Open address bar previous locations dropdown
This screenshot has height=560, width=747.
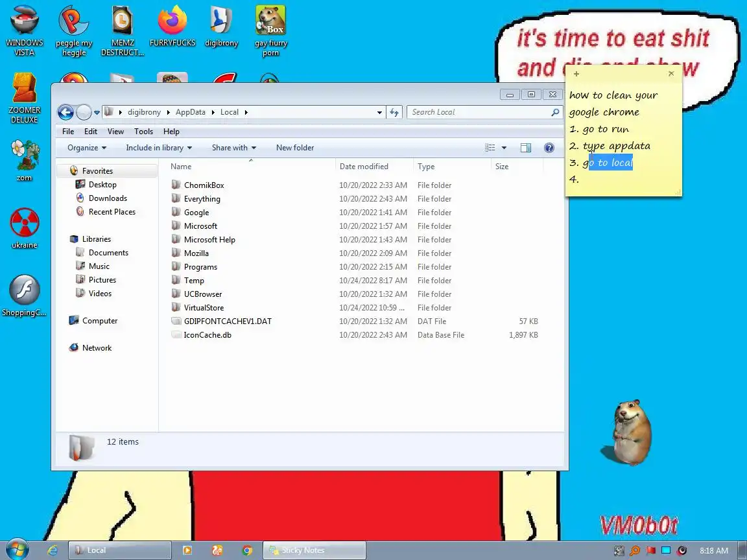[379, 112]
